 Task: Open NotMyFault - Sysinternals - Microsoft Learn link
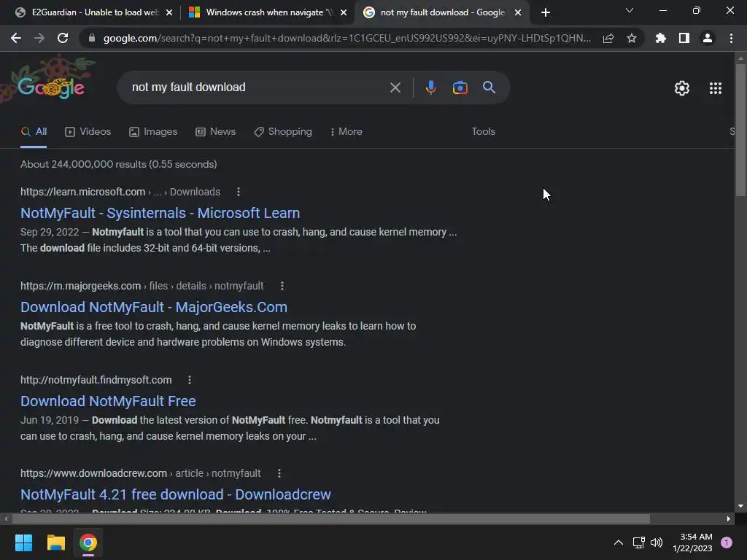click(160, 213)
